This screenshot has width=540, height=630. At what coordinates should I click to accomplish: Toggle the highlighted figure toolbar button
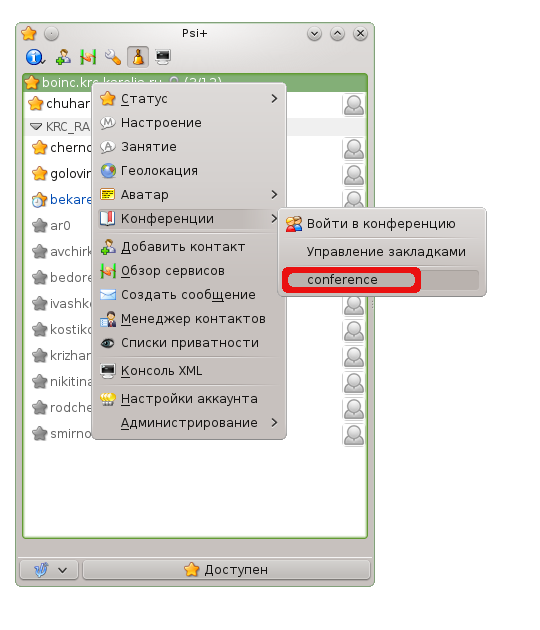pos(138,57)
